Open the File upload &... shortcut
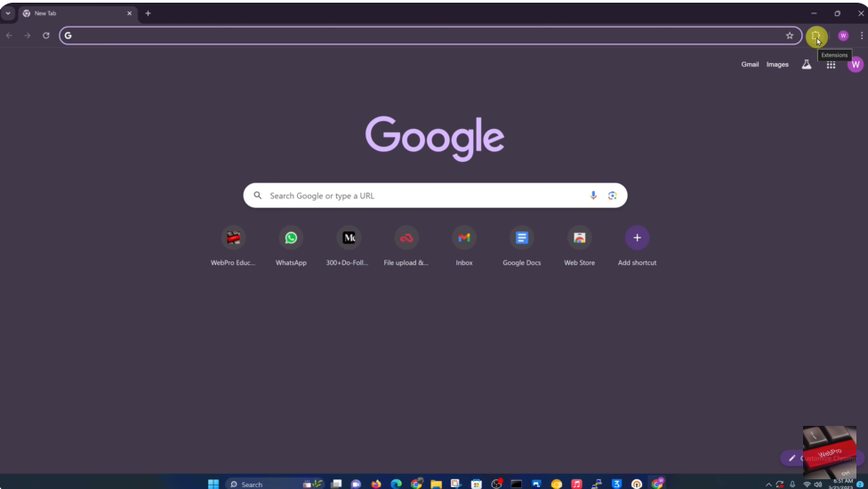 [x=406, y=246]
